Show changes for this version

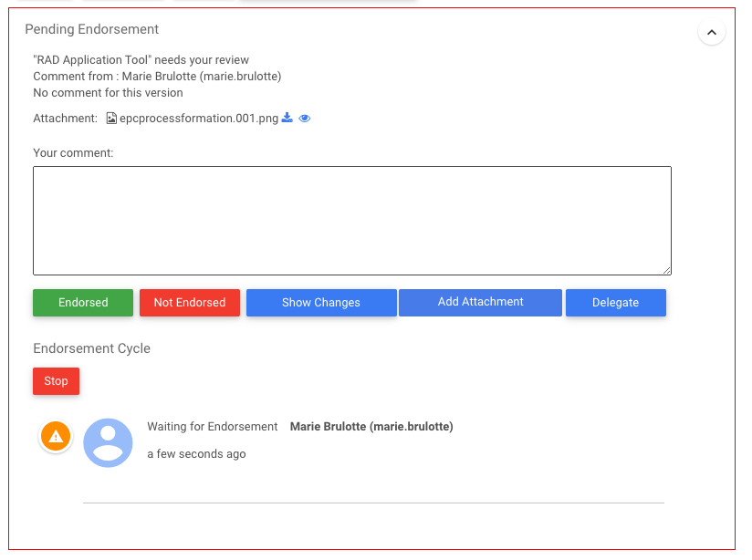point(321,303)
